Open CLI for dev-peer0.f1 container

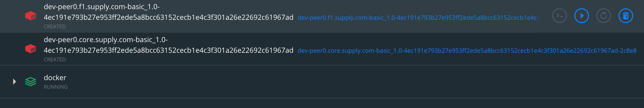(559, 16)
